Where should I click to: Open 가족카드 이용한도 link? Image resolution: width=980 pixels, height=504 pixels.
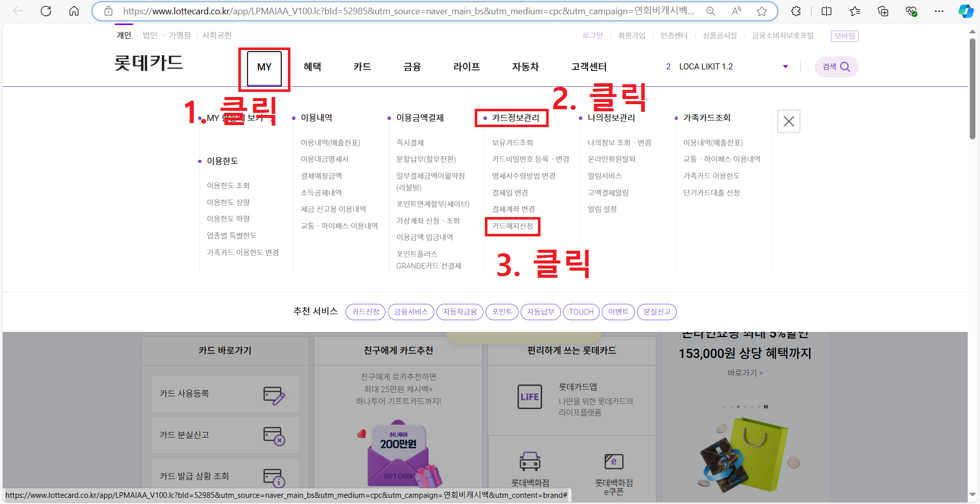[712, 176]
